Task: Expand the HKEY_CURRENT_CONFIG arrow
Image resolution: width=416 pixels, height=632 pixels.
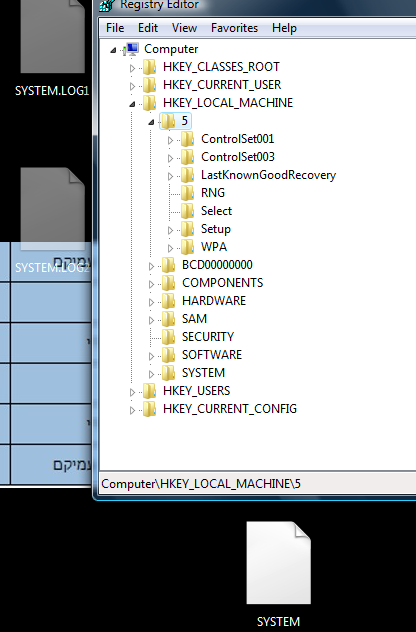Action: tap(132, 410)
